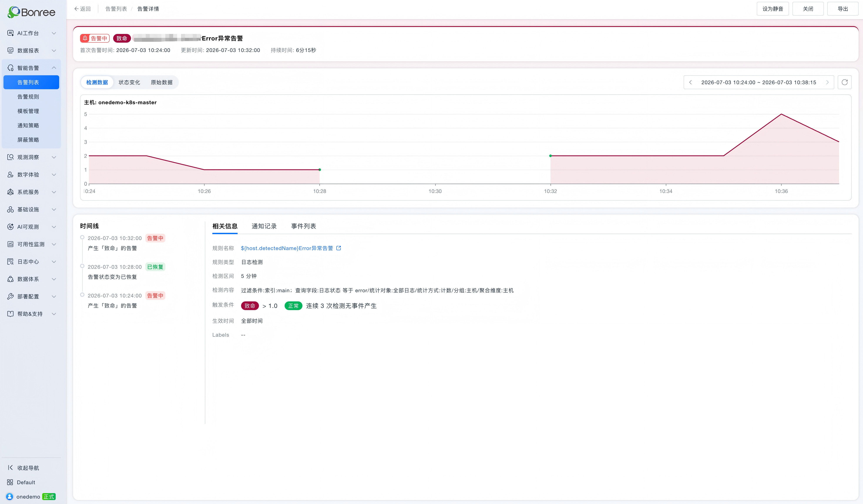Click the 部署配置 wrench icon
The image size is (863, 504).
(11, 297)
